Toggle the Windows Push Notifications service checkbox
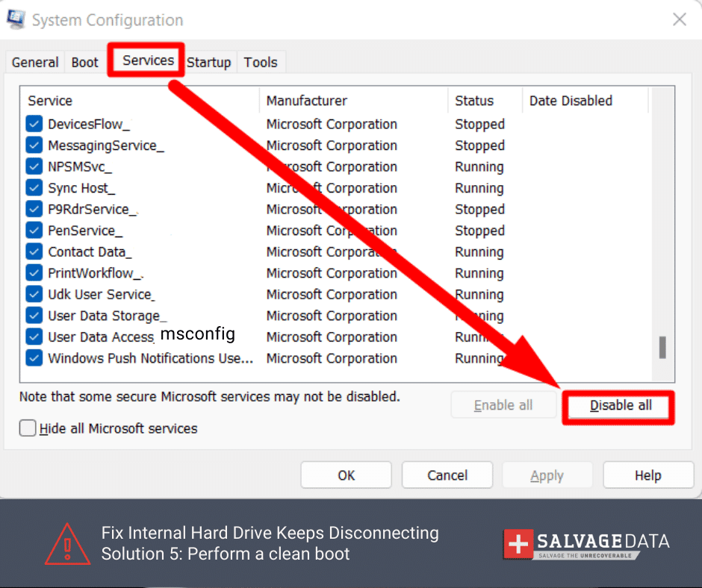 34,358
